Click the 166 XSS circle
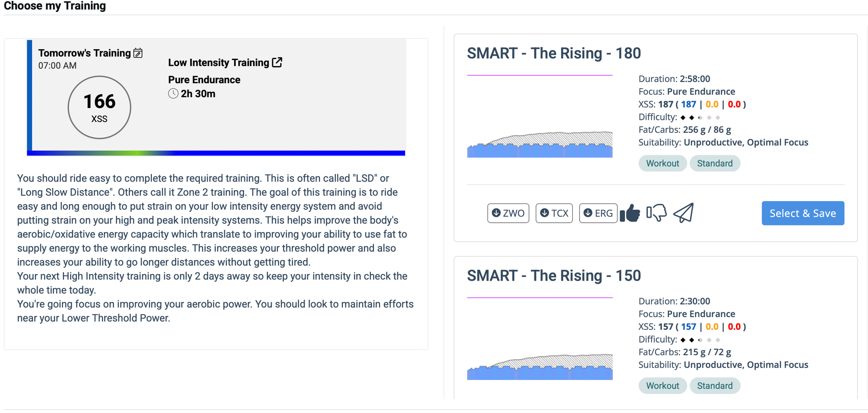 pos(99,108)
